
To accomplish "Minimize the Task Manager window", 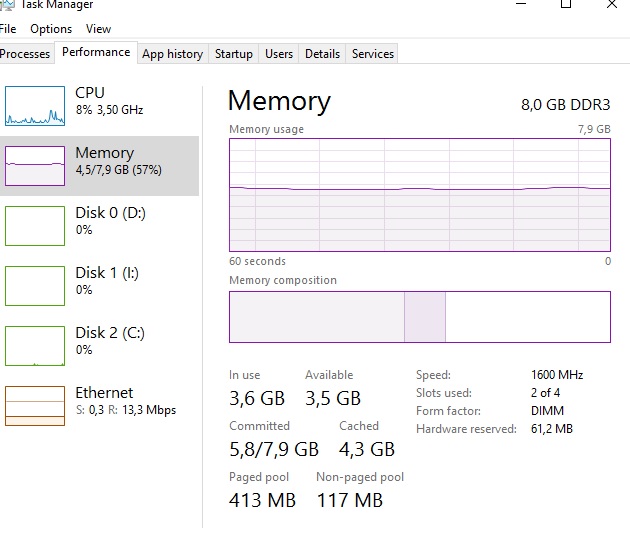I will [520, 5].
